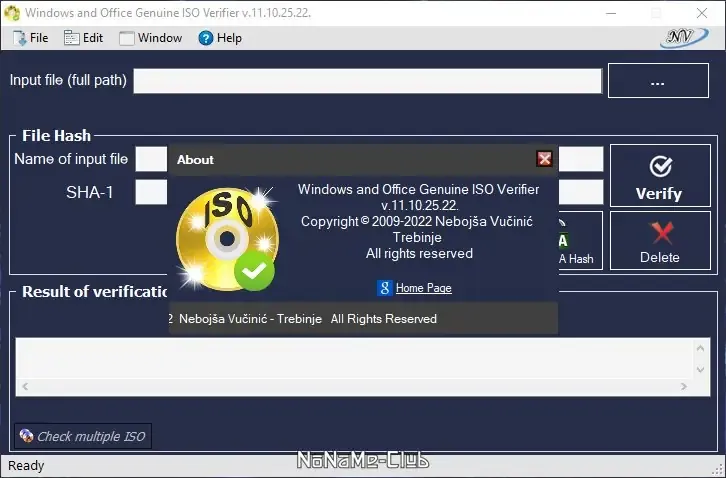The image size is (726, 478).
Task: Open the Window menu
Action: [150, 38]
